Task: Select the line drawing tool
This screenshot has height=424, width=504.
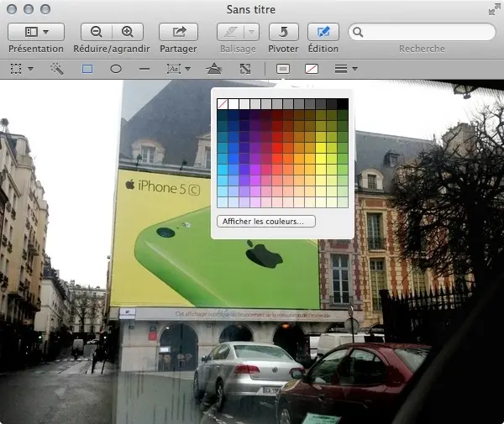Action: point(144,69)
